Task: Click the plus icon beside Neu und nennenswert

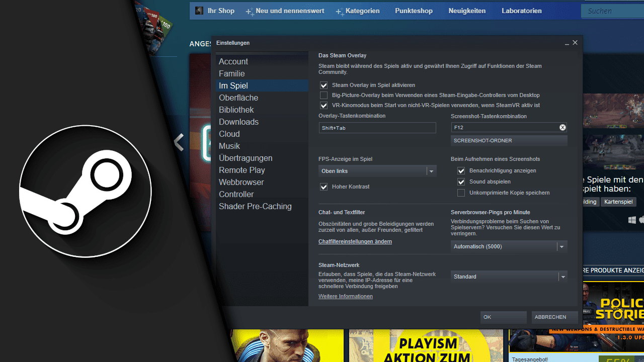Action: coord(250,11)
